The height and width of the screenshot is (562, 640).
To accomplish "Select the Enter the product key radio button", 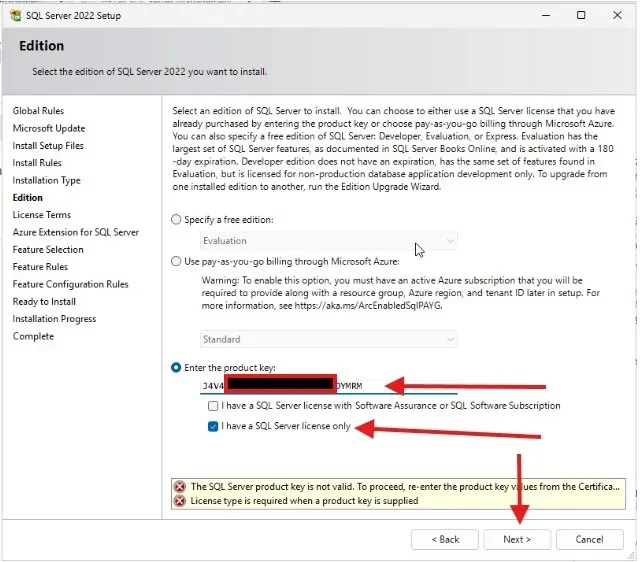I will (x=176, y=367).
